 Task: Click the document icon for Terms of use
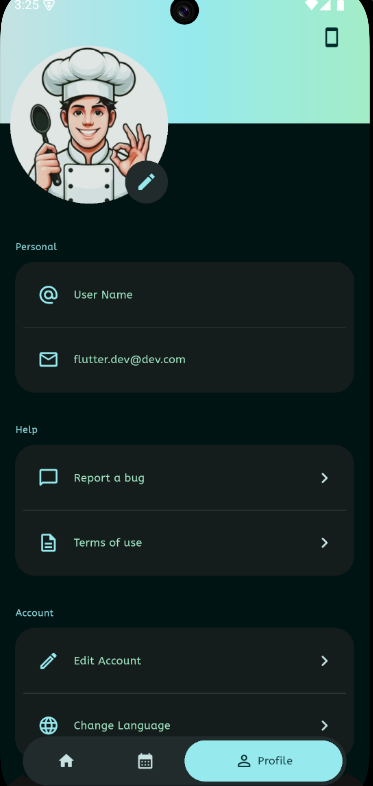click(49, 543)
